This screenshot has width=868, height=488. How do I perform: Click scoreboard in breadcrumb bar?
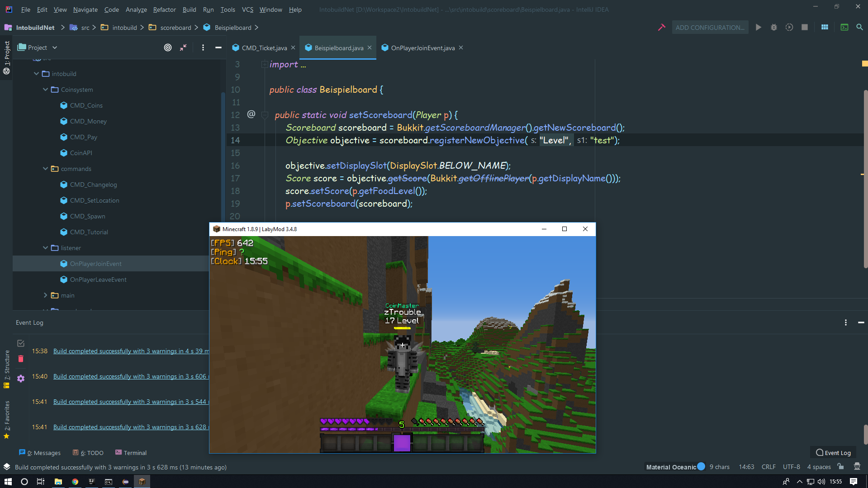[175, 28]
